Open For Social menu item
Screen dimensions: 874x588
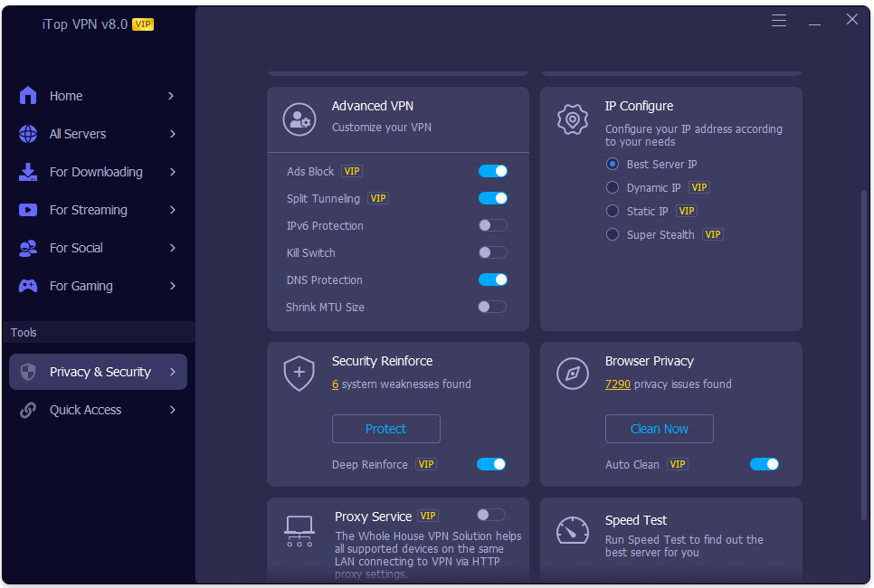point(98,248)
